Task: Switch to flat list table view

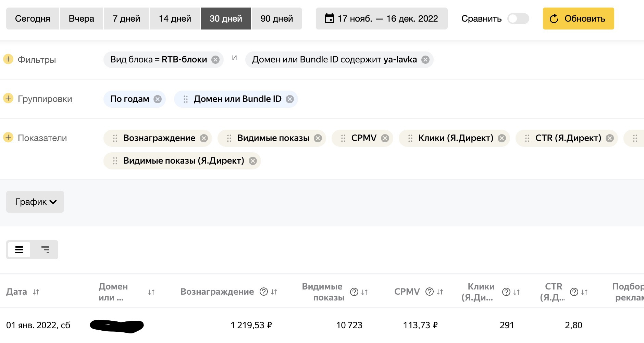Action: coord(19,250)
